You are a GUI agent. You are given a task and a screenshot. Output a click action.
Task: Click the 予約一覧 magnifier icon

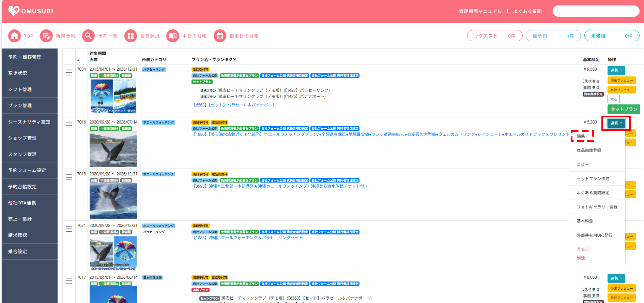pyautogui.click(x=88, y=36)
